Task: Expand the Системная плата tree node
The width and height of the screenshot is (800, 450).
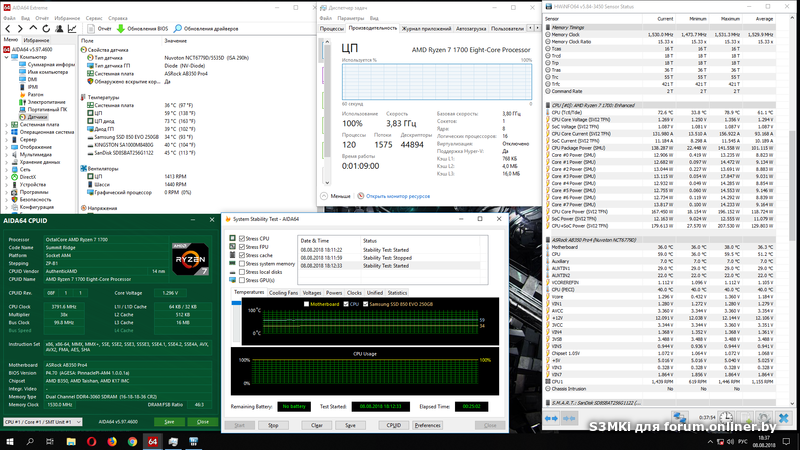Action: click(8, 125)
